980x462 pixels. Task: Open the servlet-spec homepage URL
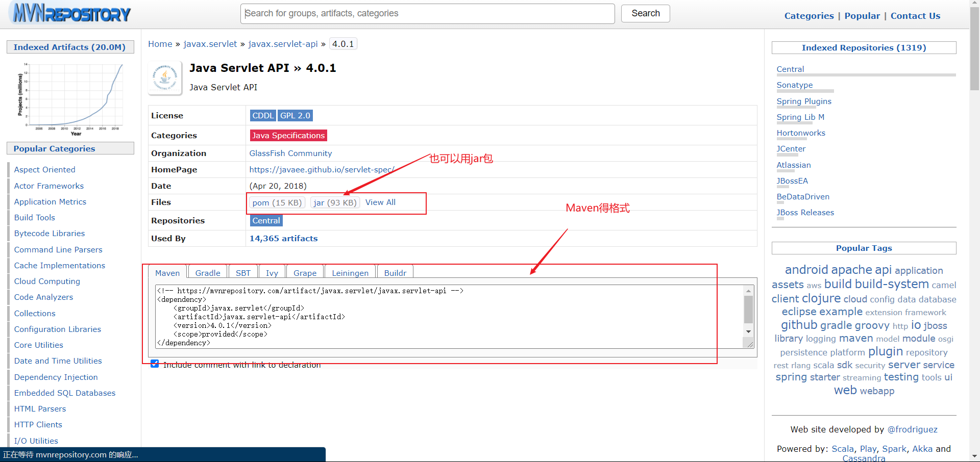[x=322, y=170]
